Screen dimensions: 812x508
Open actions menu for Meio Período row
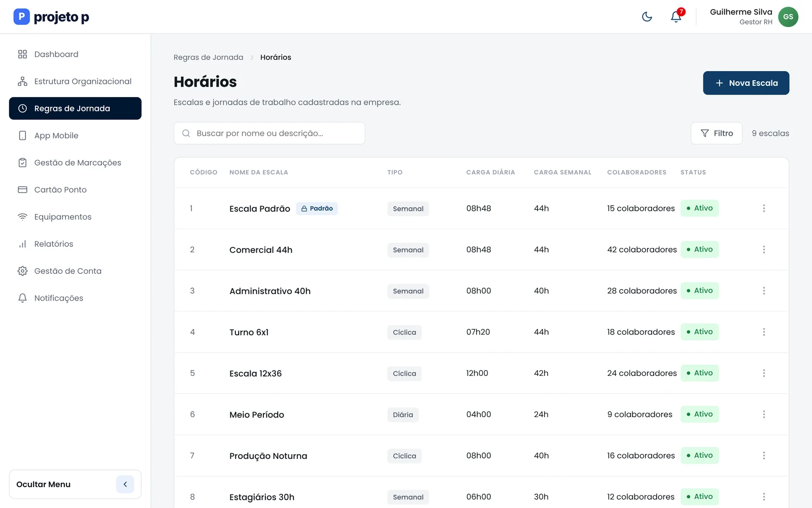[x=764, y=414]
